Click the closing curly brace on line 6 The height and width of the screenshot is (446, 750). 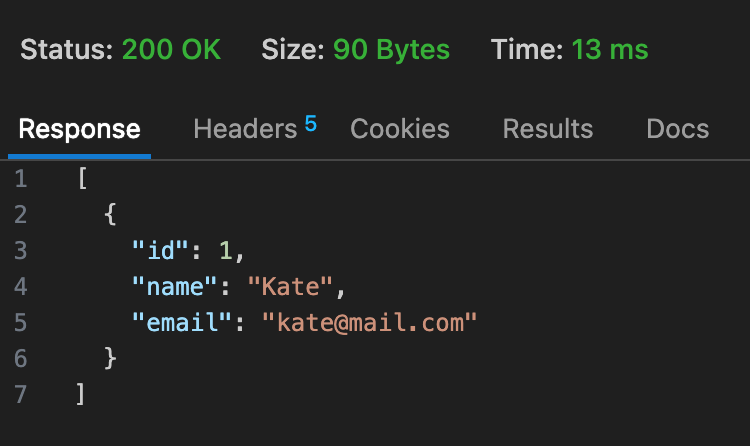coord(110,358)
